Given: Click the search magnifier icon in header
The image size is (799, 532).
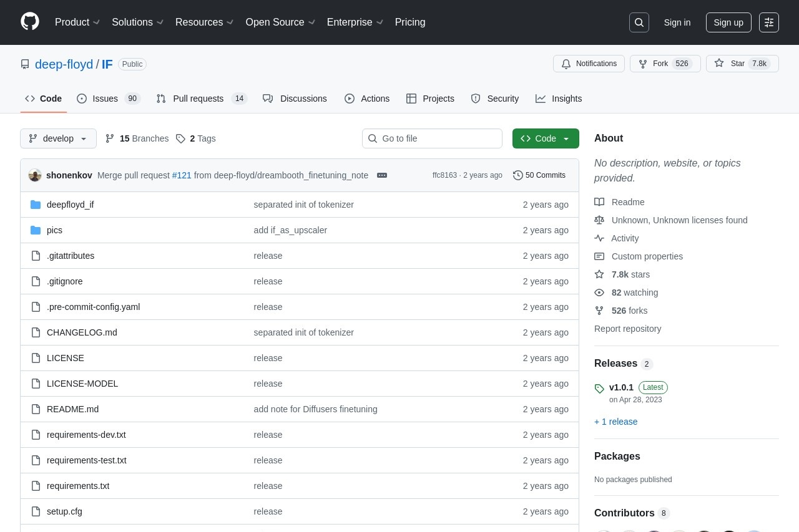Looking at the screenshot, I should (639, 22).
